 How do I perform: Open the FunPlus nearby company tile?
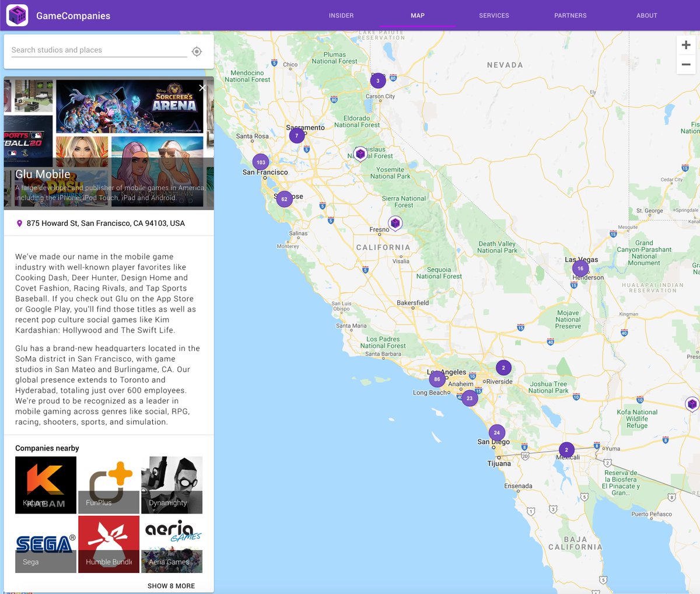click(x=108, y=485)
